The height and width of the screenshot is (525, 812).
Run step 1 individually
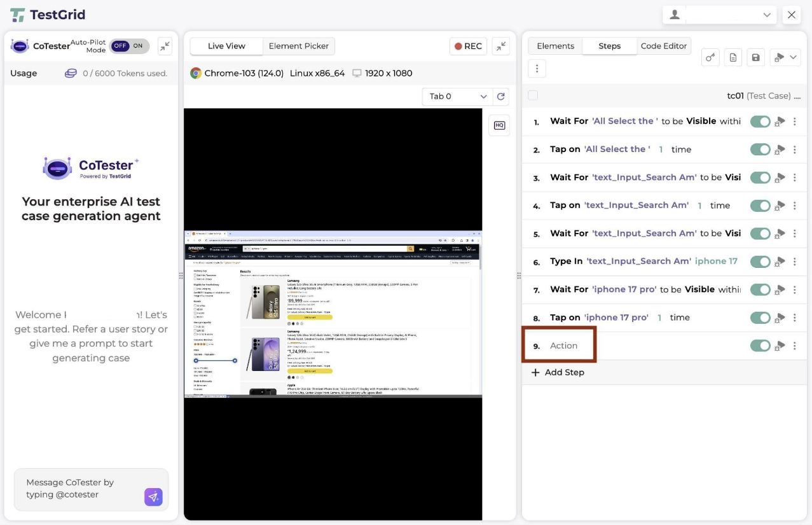coord(780,122)
